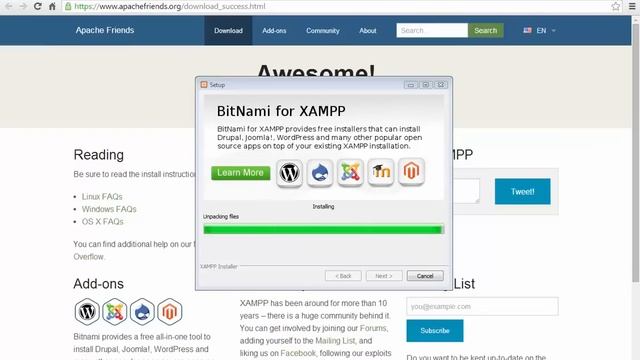The height and width of the screenshot is (360, 640).
Task: Click the disabled Back button in Setup
Action: tap(343, 276)
